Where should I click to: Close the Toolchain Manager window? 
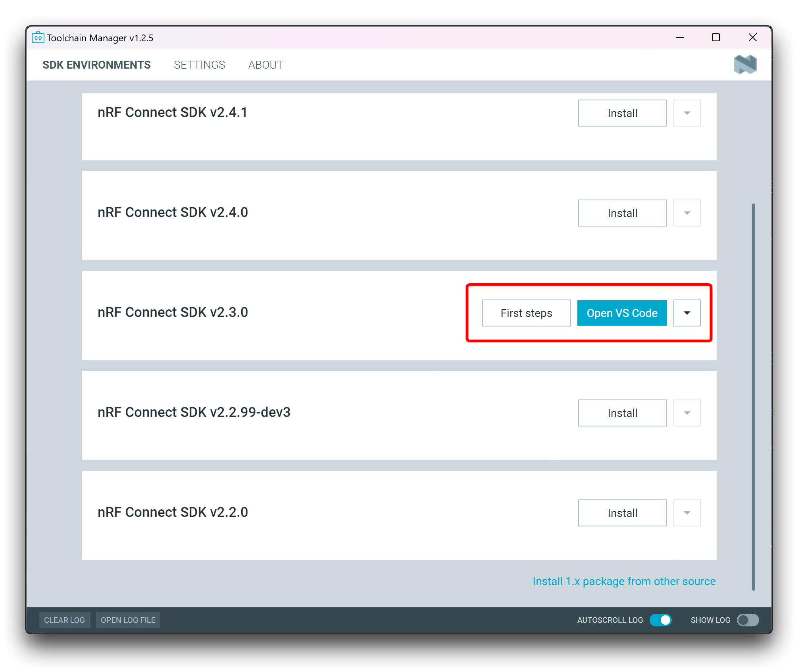pyautogui.click(x=752, y=38)
